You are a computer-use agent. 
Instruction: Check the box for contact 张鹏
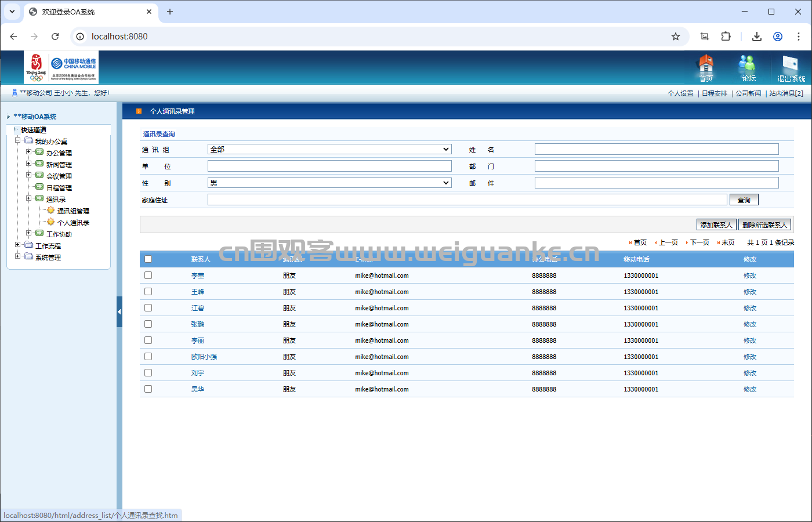tap(148, 324)
